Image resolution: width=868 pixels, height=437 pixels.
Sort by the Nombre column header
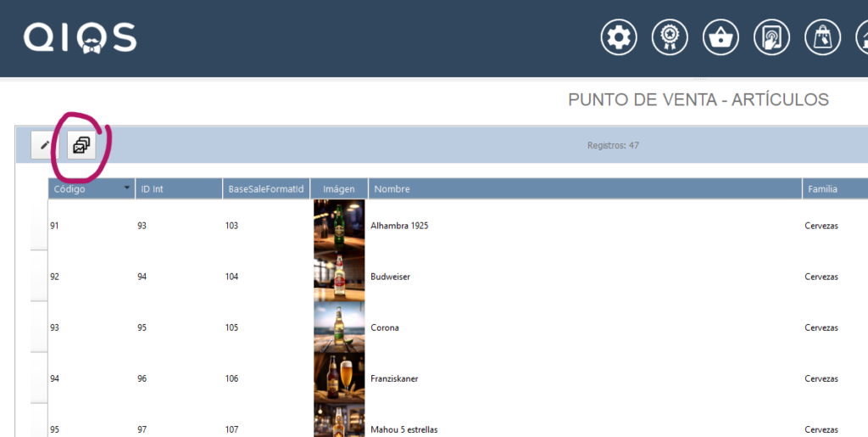click(585, 189)
